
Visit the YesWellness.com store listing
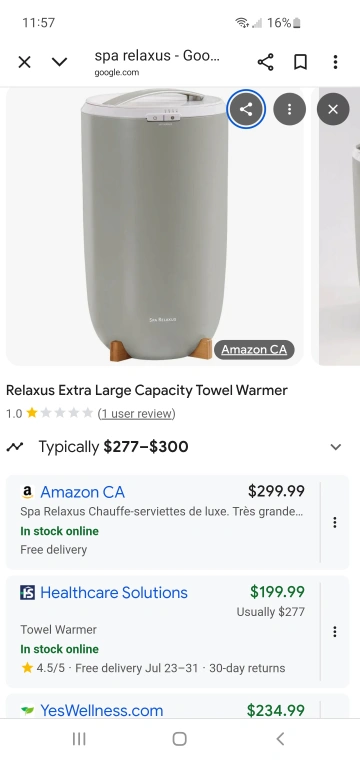click(x=101, y=711)
